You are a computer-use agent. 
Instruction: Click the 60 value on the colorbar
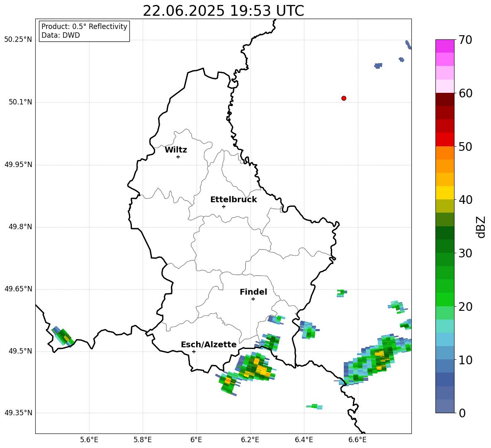coord(465,93)
